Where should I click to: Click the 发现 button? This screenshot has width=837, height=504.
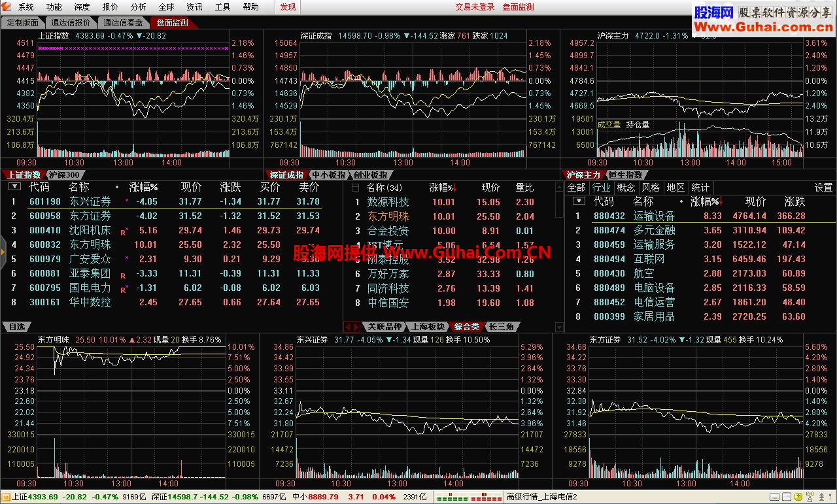288,7
